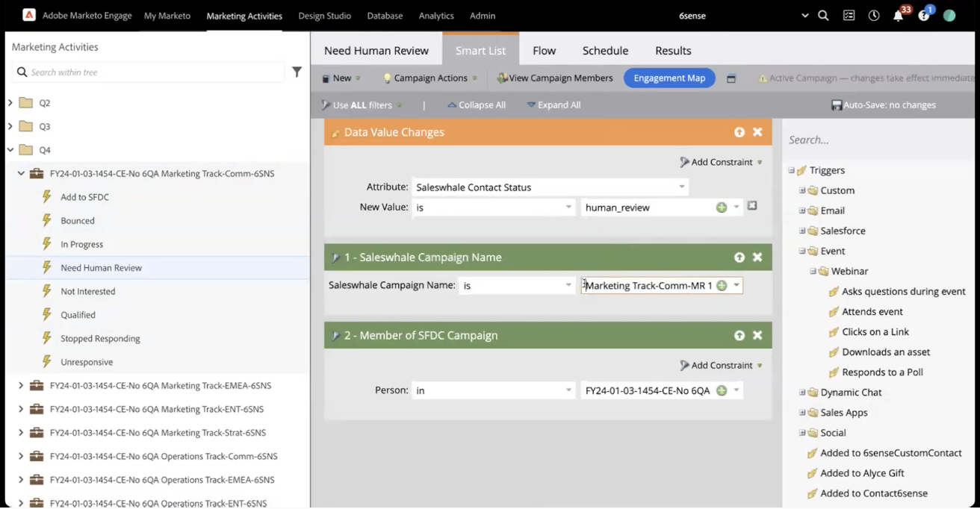Open the user profile avatar
Viewport: 980px width, 509px height.
(949, 15)
